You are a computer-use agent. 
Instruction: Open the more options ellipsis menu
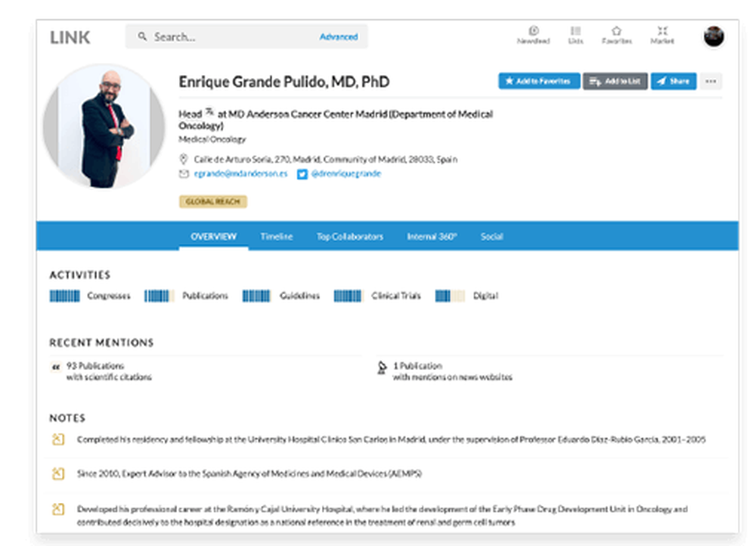point(711,81)
